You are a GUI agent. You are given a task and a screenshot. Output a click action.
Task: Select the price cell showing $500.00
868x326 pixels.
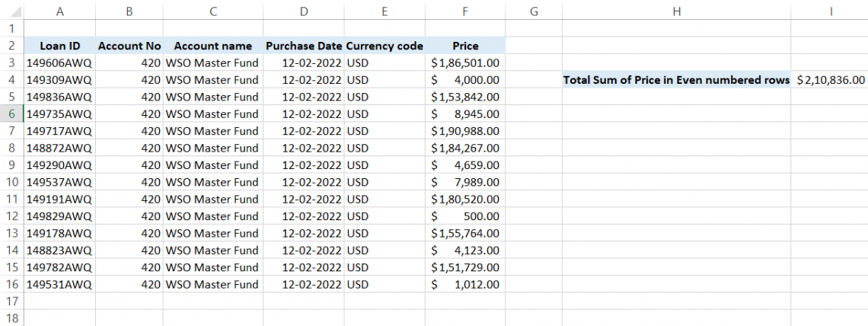pos(465,216)
